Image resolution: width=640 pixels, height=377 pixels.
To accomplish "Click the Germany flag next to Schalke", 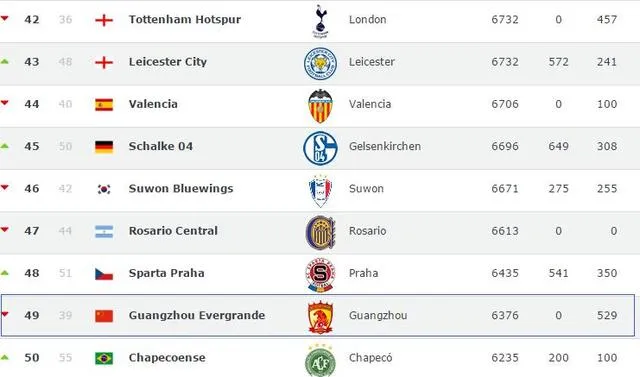I will pos(104,147).
